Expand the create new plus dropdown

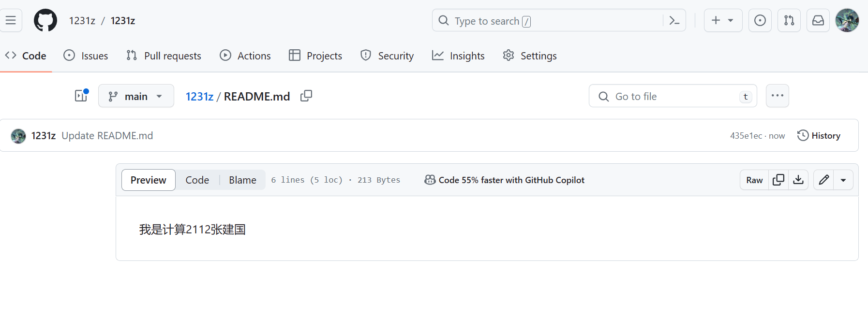click(x=722, y=20)
